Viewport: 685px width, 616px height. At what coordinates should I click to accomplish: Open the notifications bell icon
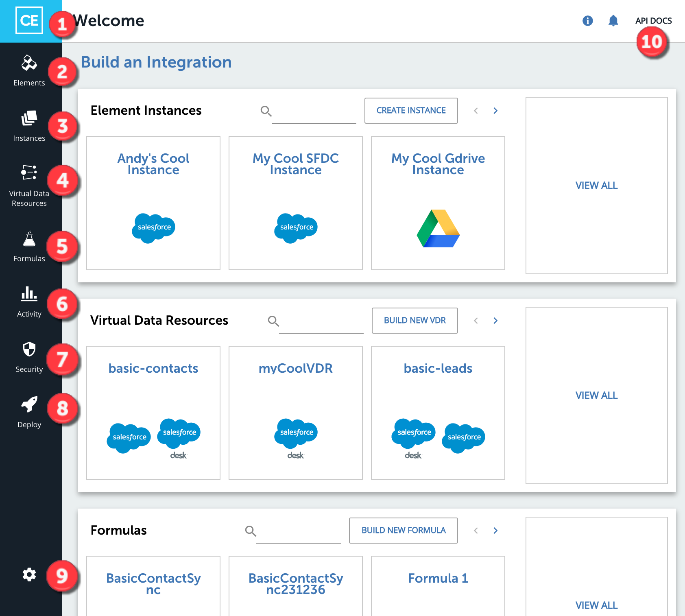[613, 21]
